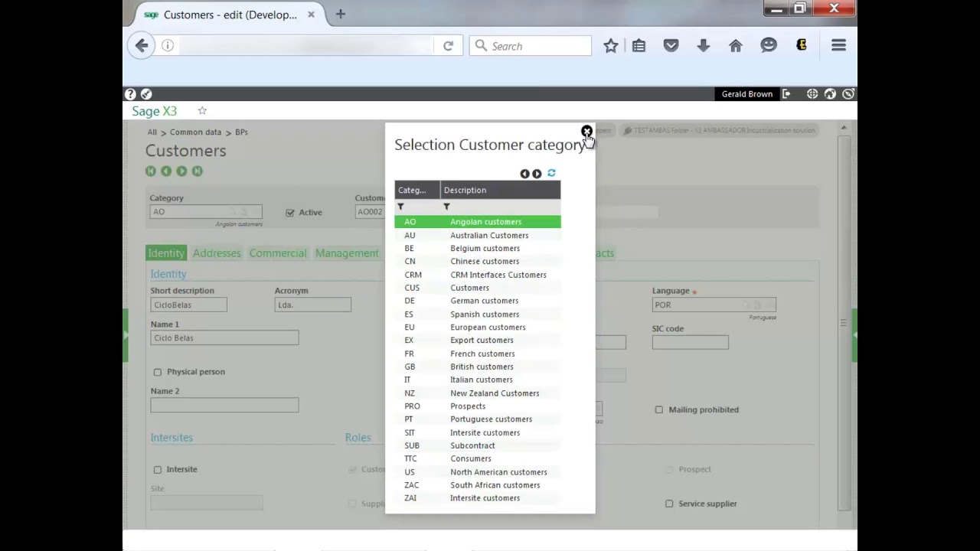Click the crosshair globe icon in black bar
The height and width of the screenshot is (551, 980).
(x=812, y=94)
